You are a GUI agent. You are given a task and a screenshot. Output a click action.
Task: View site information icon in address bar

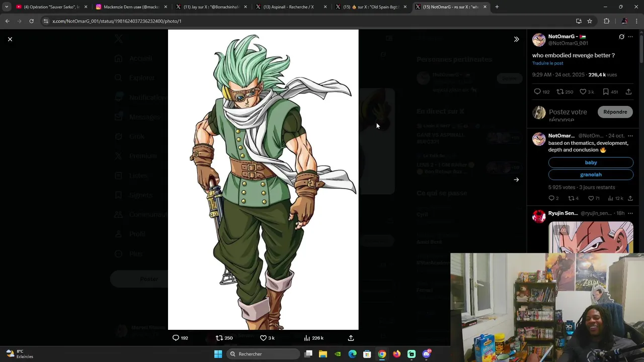[x=46, y=21]
